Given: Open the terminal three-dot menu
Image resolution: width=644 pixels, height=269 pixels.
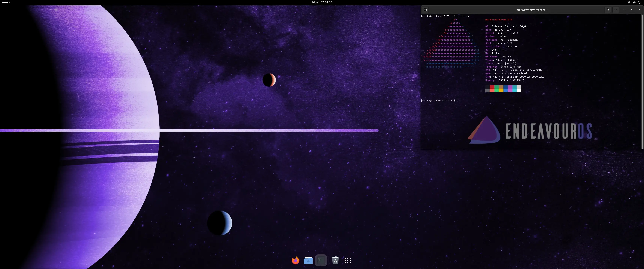Looking at the screenshot, I should (x=616, y=10).
